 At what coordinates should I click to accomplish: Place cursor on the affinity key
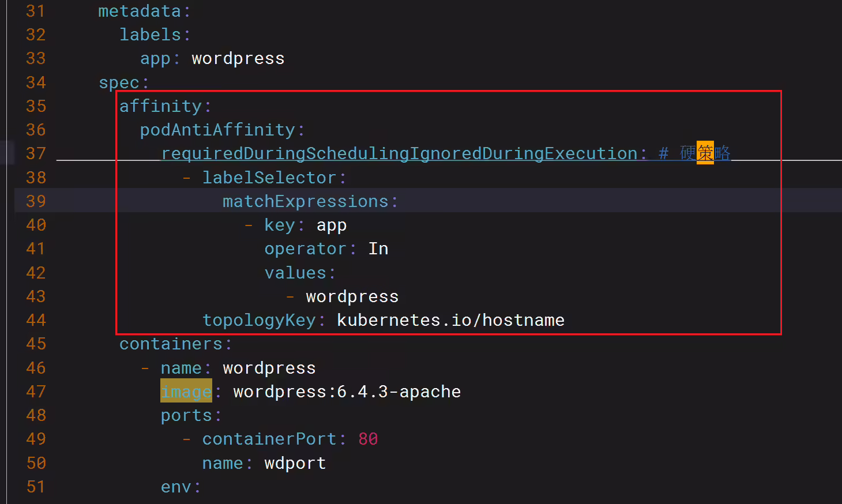160,106
